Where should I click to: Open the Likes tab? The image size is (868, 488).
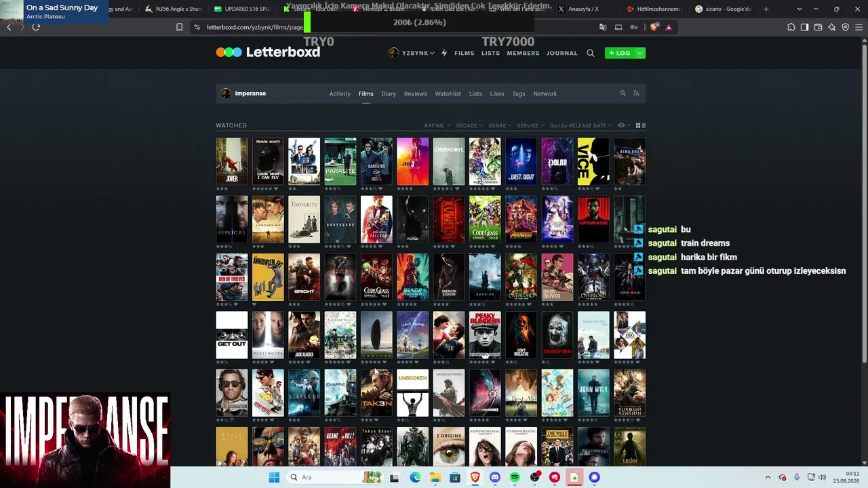(x=497, y=94)
